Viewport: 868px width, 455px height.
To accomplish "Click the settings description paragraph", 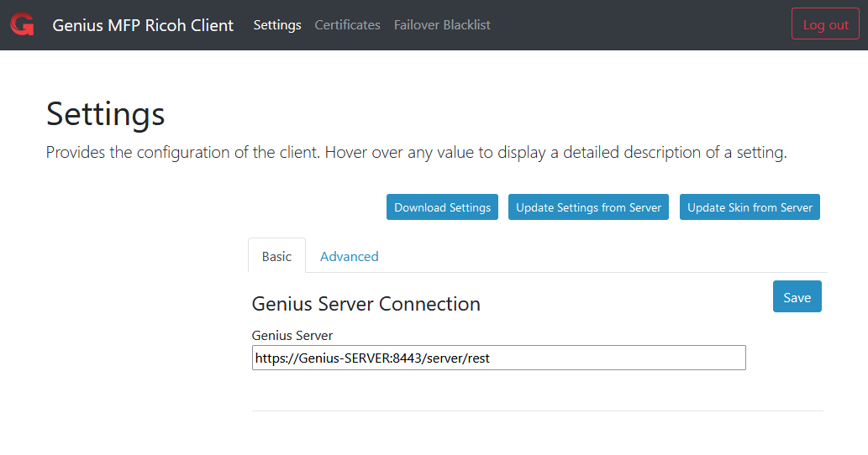I will [416, 153].
